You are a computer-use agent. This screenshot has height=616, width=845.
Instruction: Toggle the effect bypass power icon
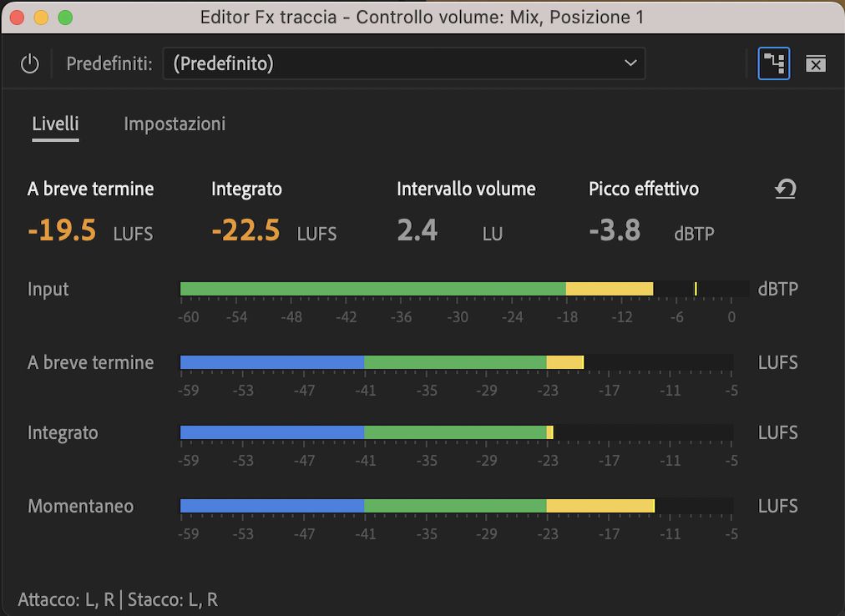click(x=29, y=63)
